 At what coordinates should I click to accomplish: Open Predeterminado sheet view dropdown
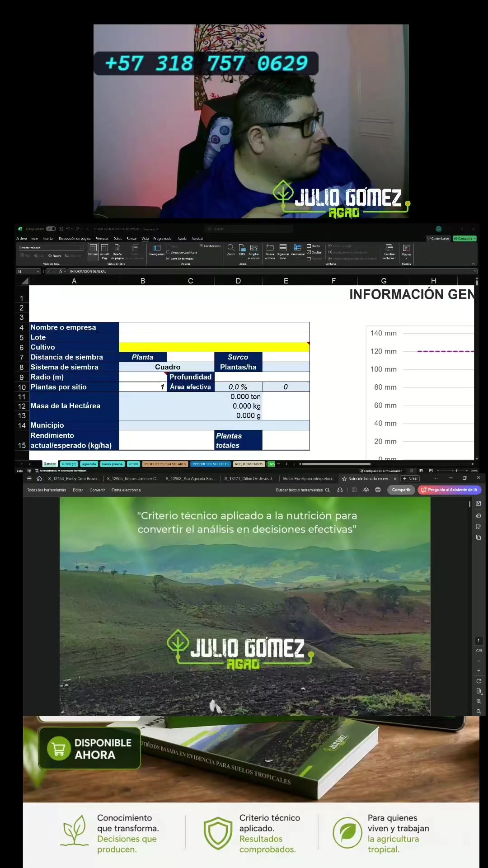coord(51,248)
